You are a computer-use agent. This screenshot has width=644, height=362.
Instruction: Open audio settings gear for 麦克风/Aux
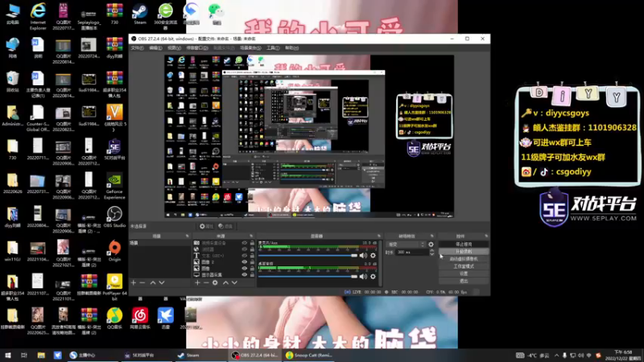[373, 256]
